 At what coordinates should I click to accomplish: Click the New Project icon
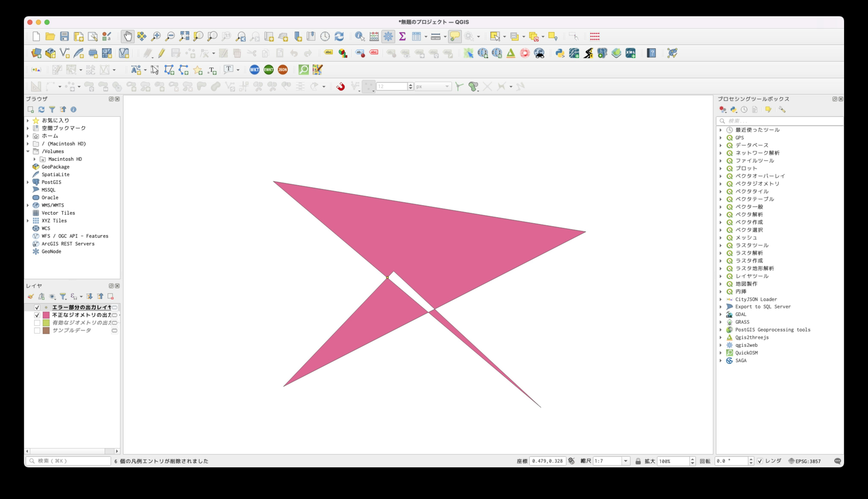36,36
